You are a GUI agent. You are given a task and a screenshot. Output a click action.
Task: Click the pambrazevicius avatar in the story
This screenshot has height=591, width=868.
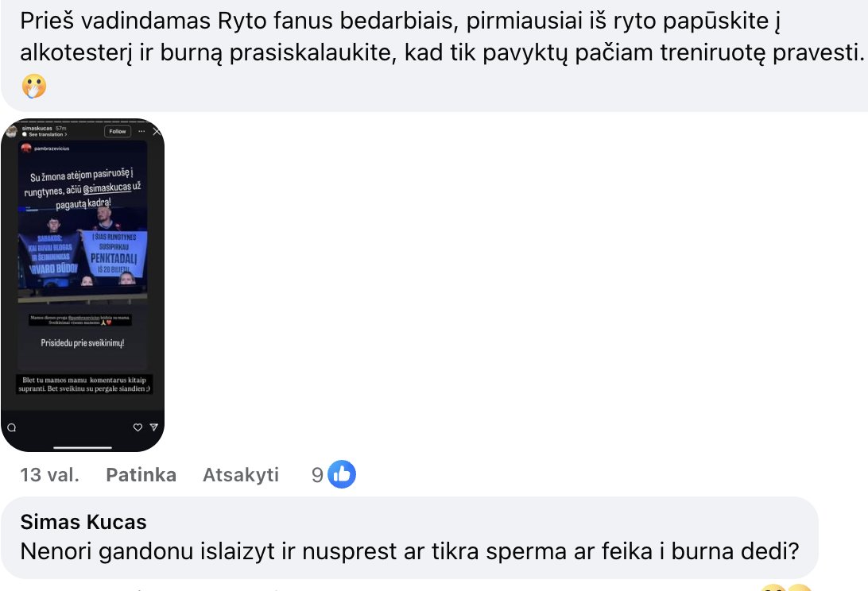(x=26, y=149)
